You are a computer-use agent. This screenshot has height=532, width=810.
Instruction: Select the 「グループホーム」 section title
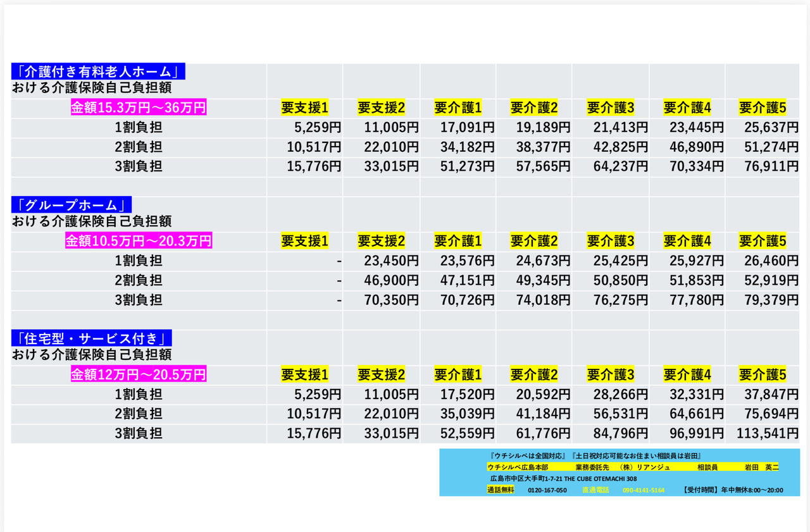coord(72,205)
